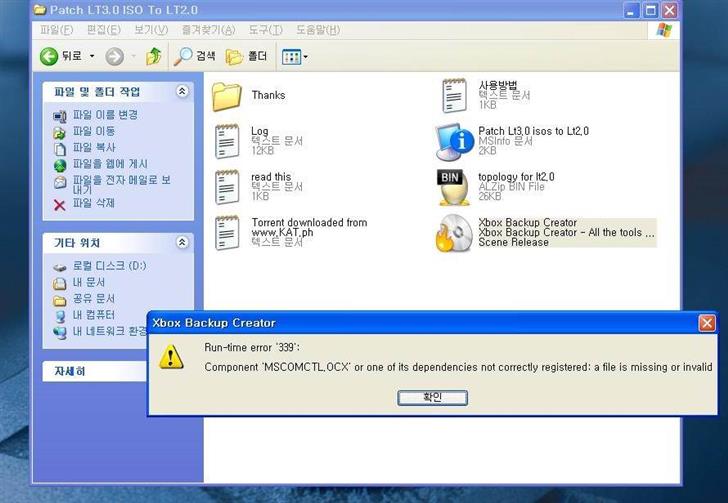This screenshot has height=503, width=728.
Task: Click the local disk drive icon
Action: pos(60,268)
